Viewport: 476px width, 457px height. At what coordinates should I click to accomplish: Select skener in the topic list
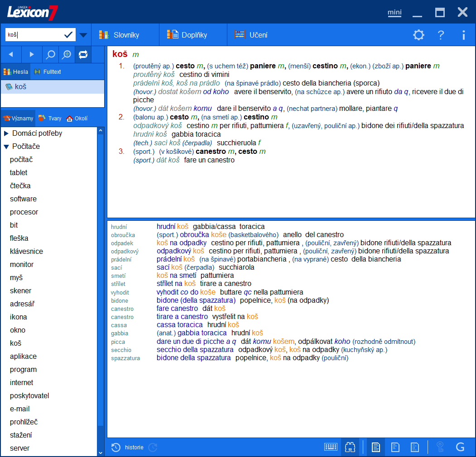click(x=21, y=291)
